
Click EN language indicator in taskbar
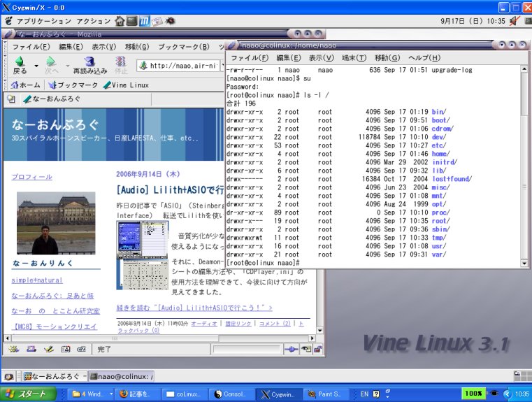(364, 394)
